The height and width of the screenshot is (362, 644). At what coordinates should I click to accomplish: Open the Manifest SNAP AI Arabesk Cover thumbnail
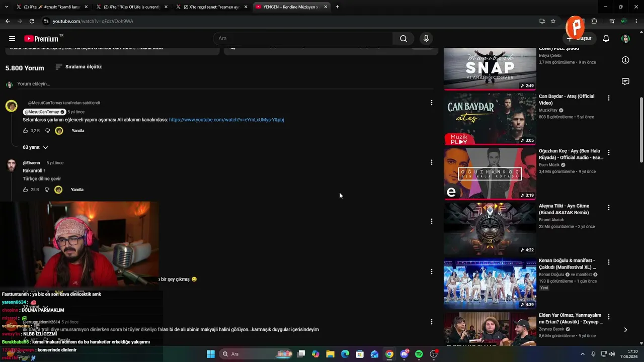[490, 69]
